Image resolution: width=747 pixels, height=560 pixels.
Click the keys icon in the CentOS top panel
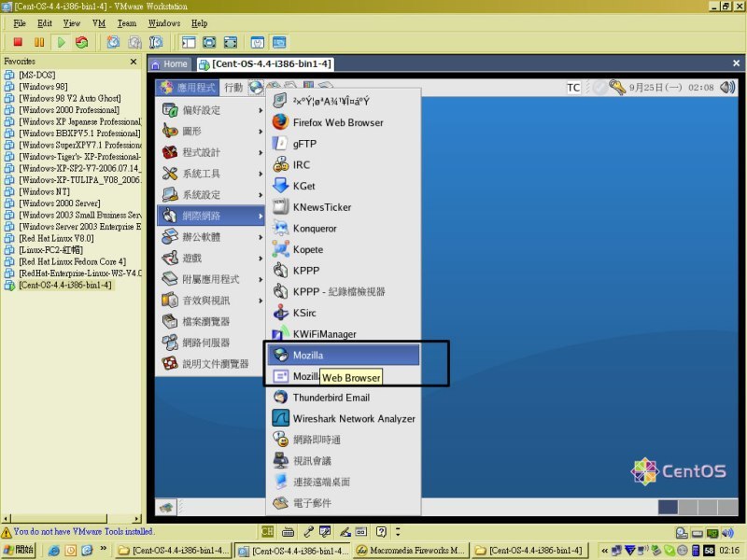[x=617, y=87]
